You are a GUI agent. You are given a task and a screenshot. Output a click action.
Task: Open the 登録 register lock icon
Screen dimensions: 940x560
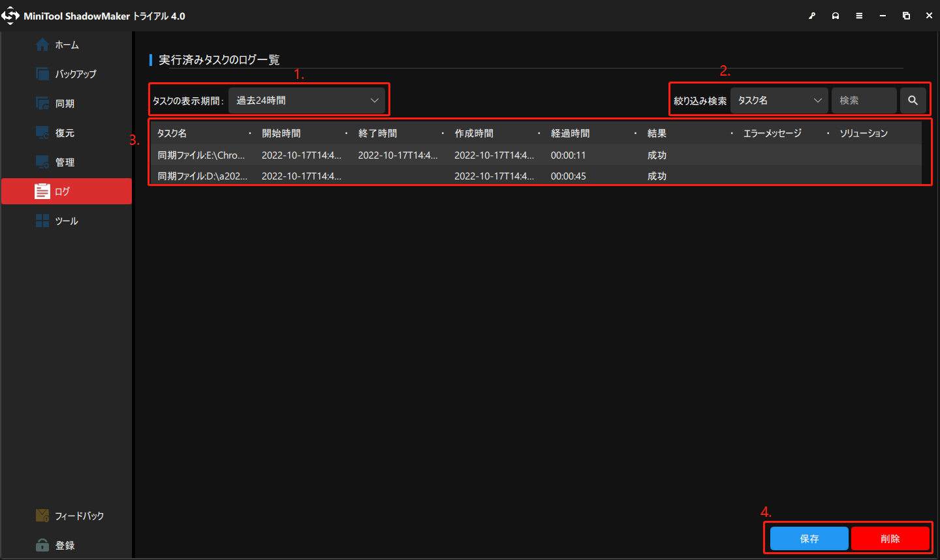(x=42, y=545)
